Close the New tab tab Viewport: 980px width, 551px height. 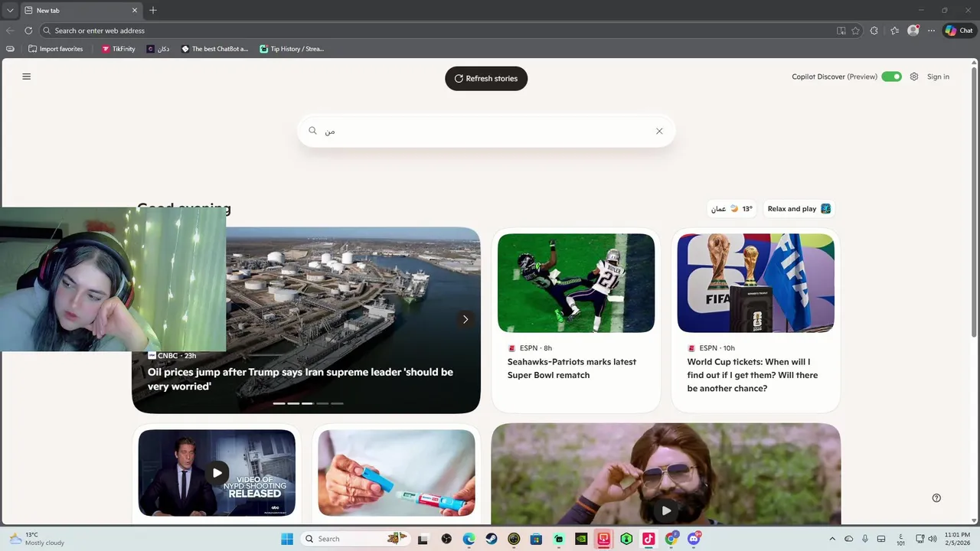pyautogui.click(x=135, y=11)
